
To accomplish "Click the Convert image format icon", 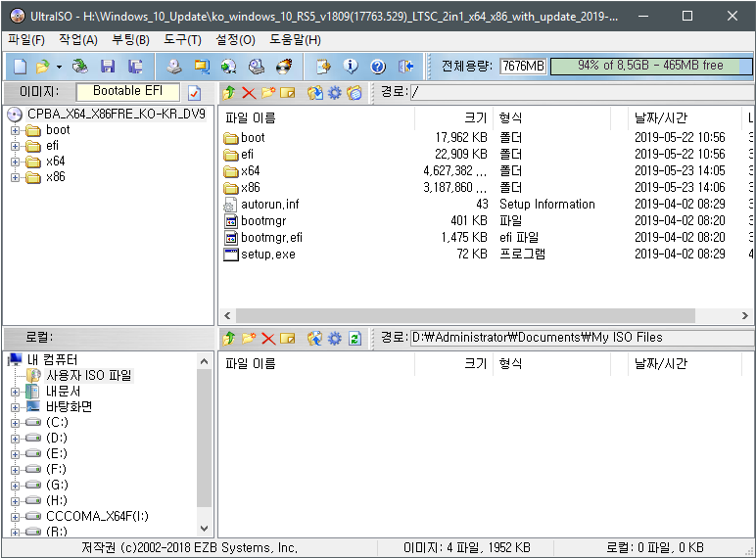I will click(x=202, y=66).
